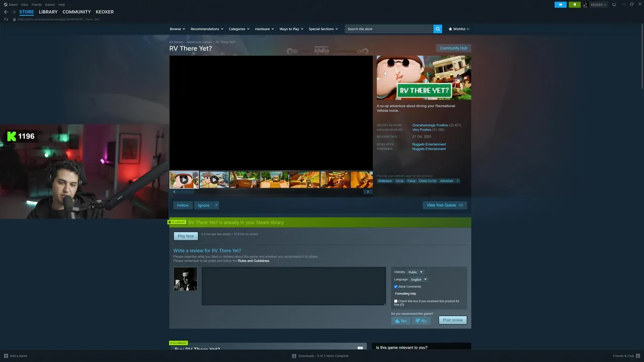644x362 pixels.
Task: Expand the Browse dropdown in store nav
Action: point(177,29)
